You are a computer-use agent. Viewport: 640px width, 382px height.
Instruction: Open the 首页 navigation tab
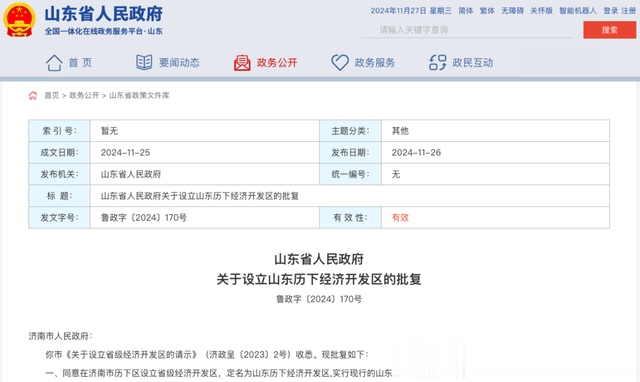click(x=80, y=63)
